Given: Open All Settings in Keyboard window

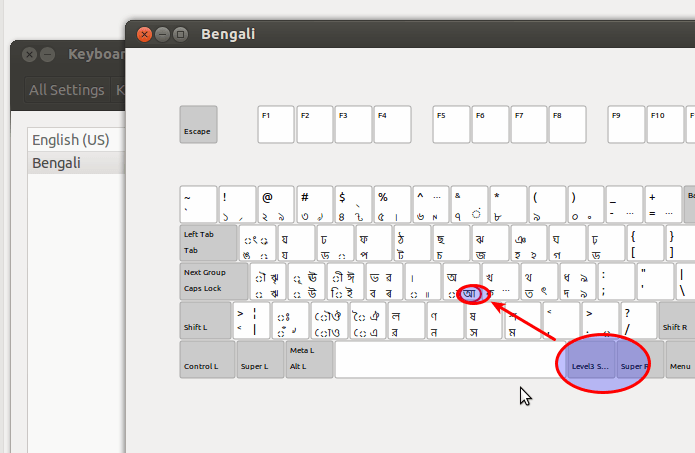Looking at the screenshot, I should tap(67, 90).
